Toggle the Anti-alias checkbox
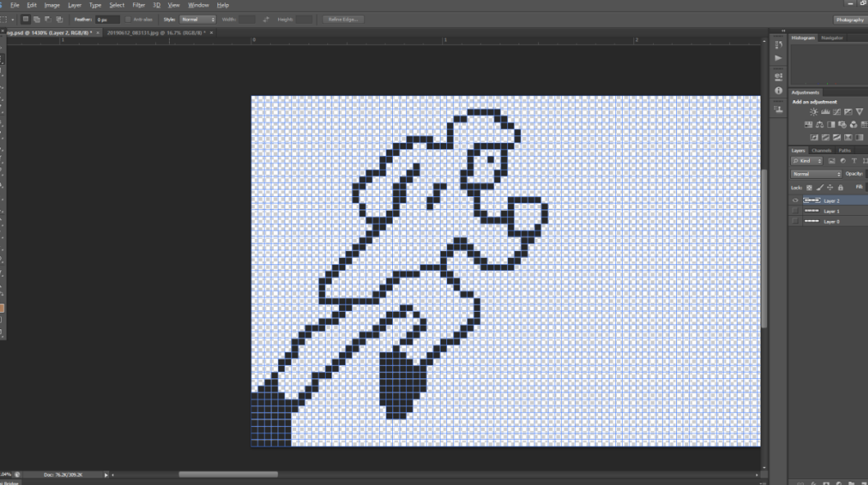Screen dimensions: 868x485 [x=128, y=20]
